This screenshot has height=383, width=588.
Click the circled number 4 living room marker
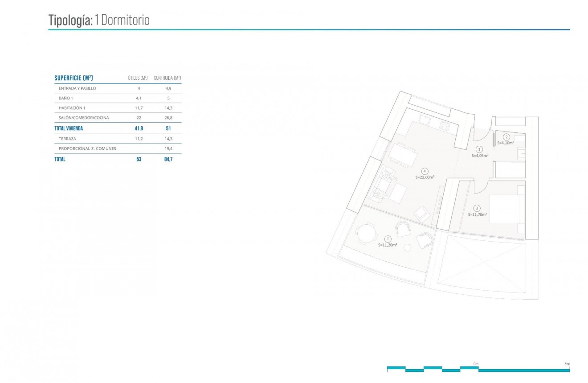(425, 171)
